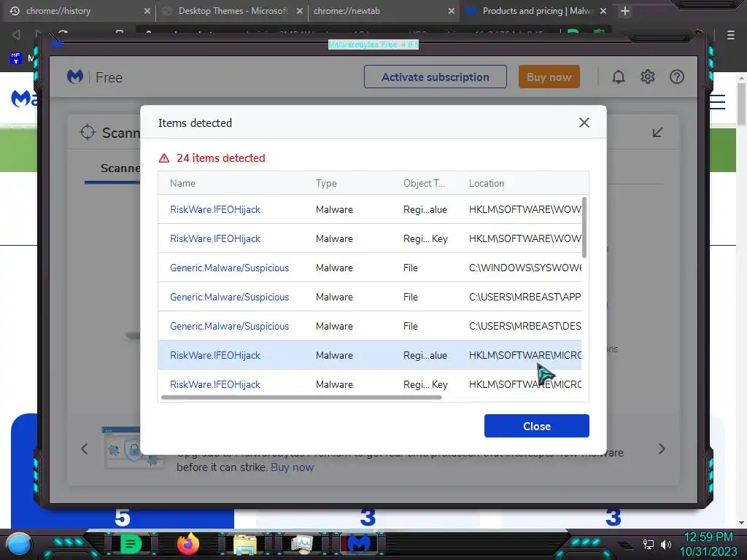Click the horizontal scrollbar under the detections list
The image size is (747, 560).
tap(301, 397)
